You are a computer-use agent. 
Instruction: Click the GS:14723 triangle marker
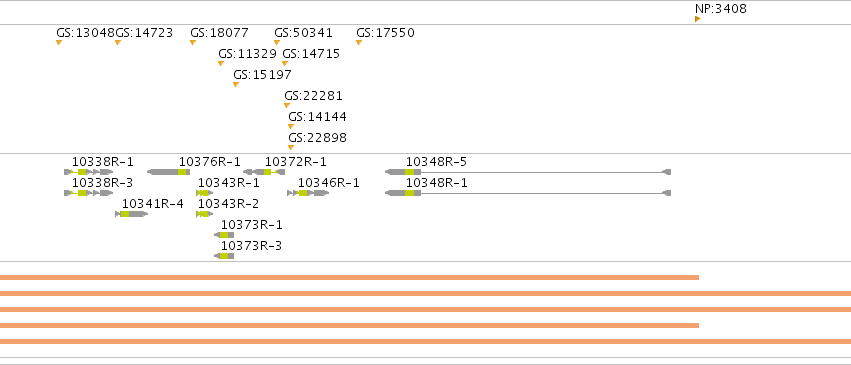coord(118,43)
